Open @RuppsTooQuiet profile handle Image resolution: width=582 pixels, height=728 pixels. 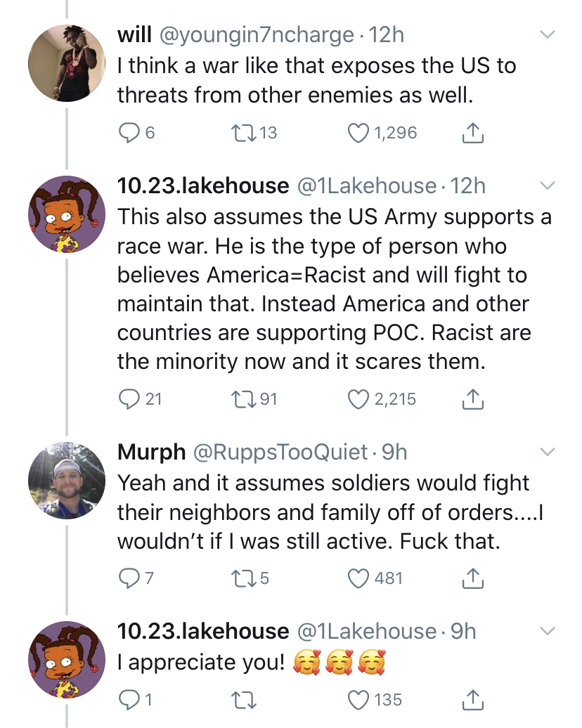coord(280,453)
